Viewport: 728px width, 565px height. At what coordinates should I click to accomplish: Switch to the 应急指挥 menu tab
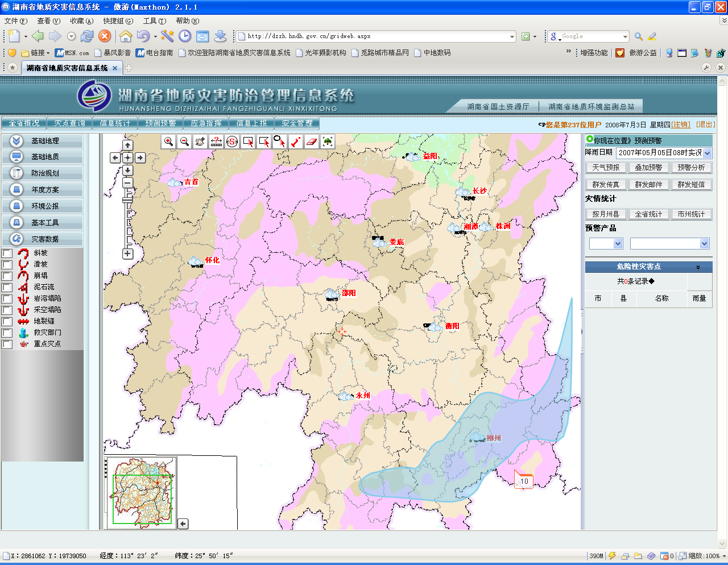206,123
